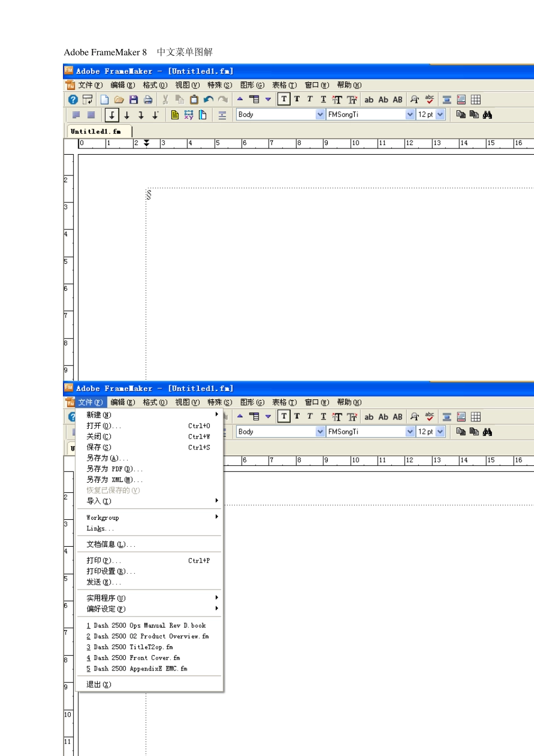Click Cut scissors icon in top window
The height and width of the screenshot is (756, 534).
(165, 100)
